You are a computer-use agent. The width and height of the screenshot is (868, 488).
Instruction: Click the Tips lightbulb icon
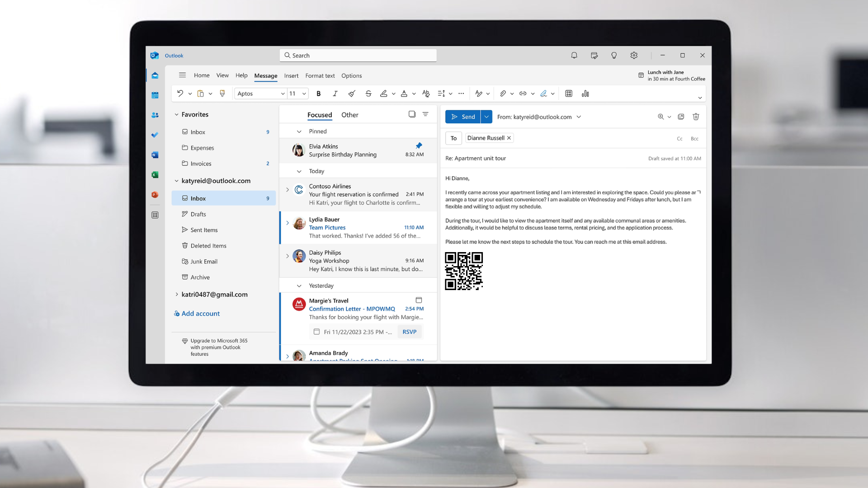coord(614,55)
